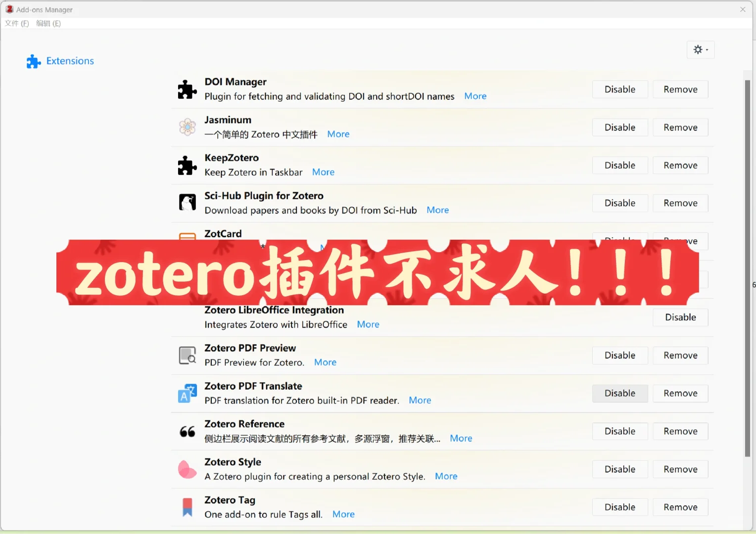Click the DOI Manager puzzle piece icon
The width and height of the screenshot is (756, 534).
187,89
